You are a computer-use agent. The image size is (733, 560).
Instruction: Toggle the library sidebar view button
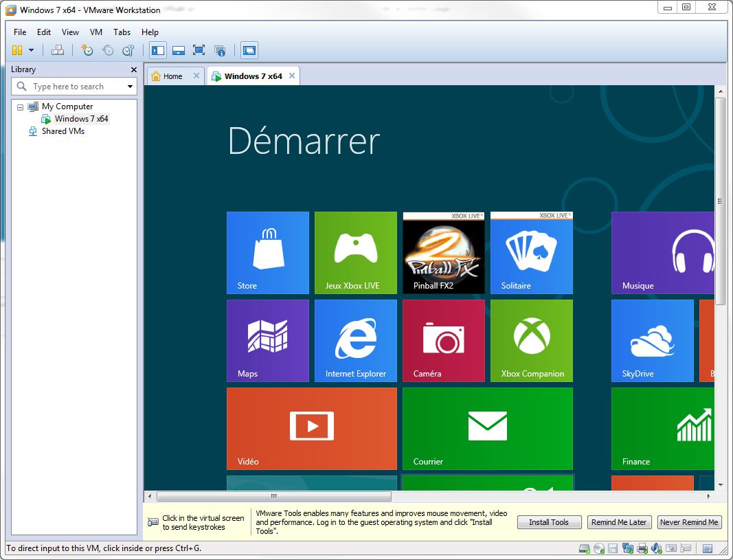click(x=158, y=50)
